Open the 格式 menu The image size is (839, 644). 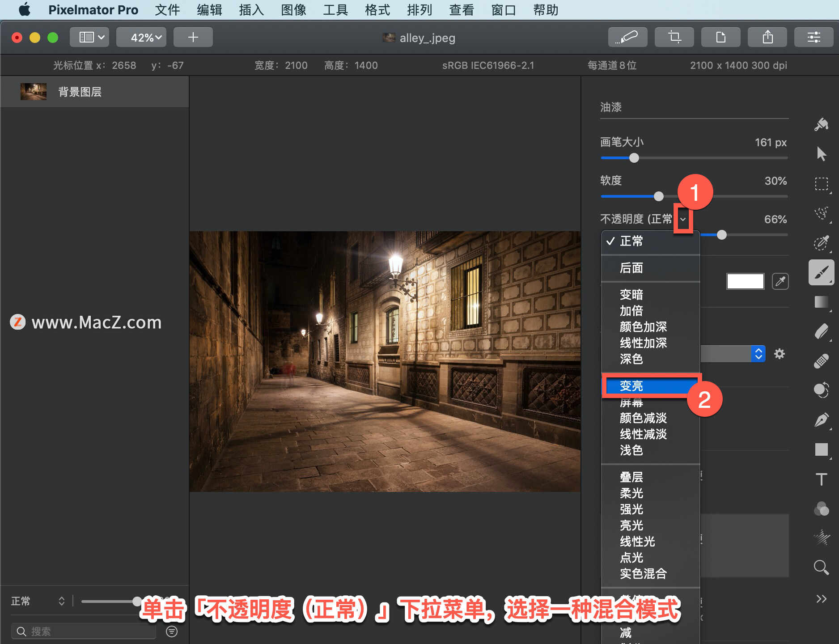click(377, 10)
